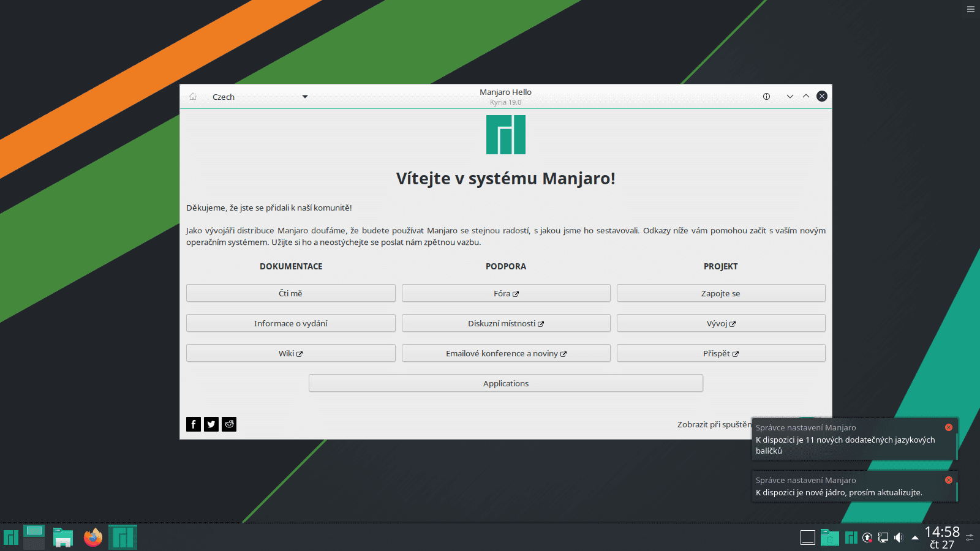Click the Twitter bird icon
This screenshot has width=980, height=551.
tap(211, 424)
